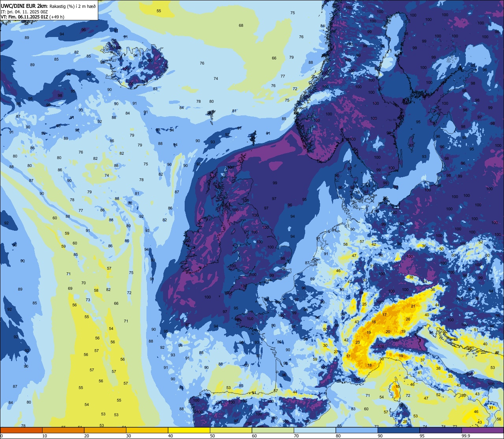Pick the 50–60% pale yellow legend swatch
Viewport: 504px width, 439px height.
pos(231,430)
